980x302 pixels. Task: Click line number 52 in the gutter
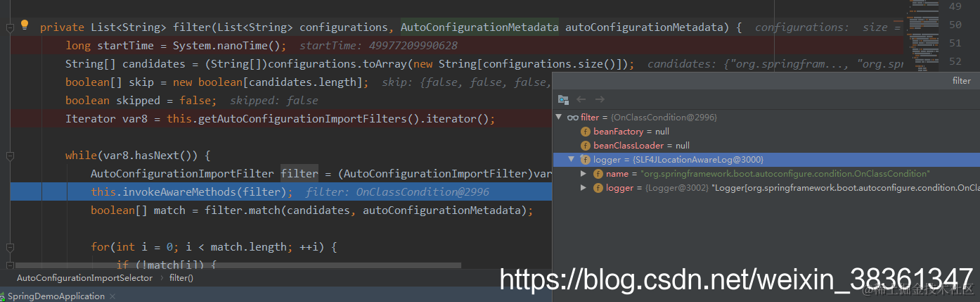955,61
